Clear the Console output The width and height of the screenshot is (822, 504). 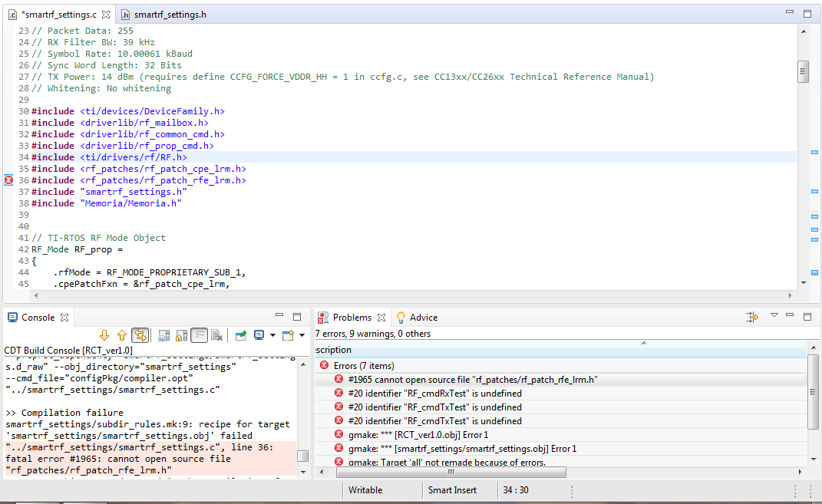216,335
